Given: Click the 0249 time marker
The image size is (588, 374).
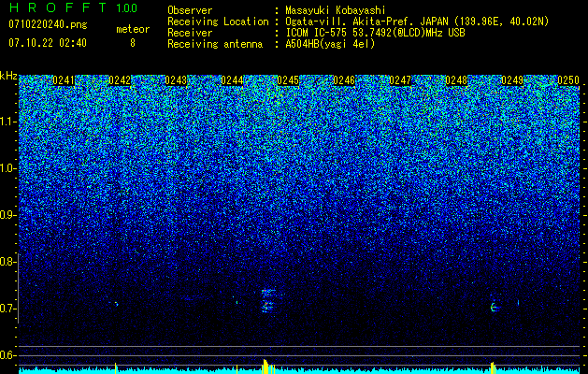Looking at the screenshot, I should pos(512,80).
